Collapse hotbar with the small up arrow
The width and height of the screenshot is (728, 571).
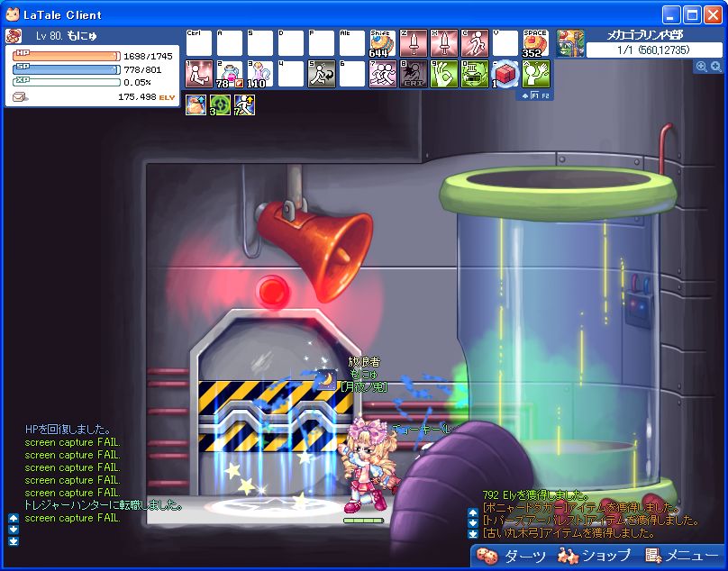[x=525, y=95]
